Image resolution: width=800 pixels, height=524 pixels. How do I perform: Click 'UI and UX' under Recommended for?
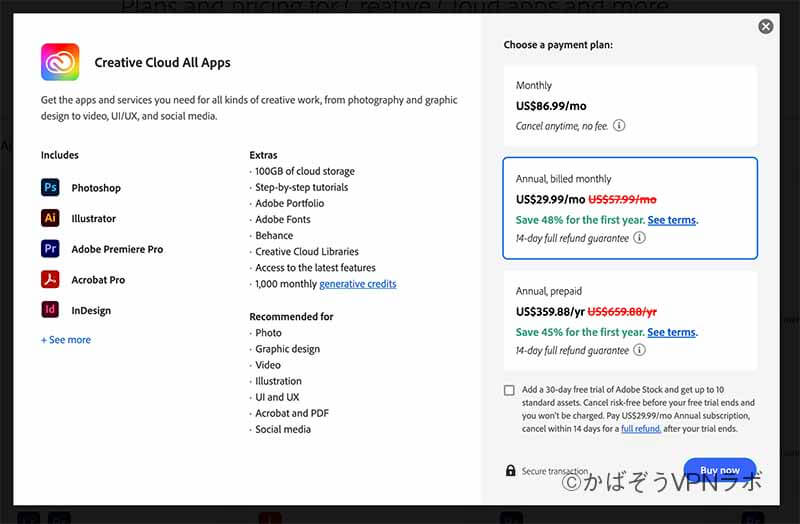point(278,397)
